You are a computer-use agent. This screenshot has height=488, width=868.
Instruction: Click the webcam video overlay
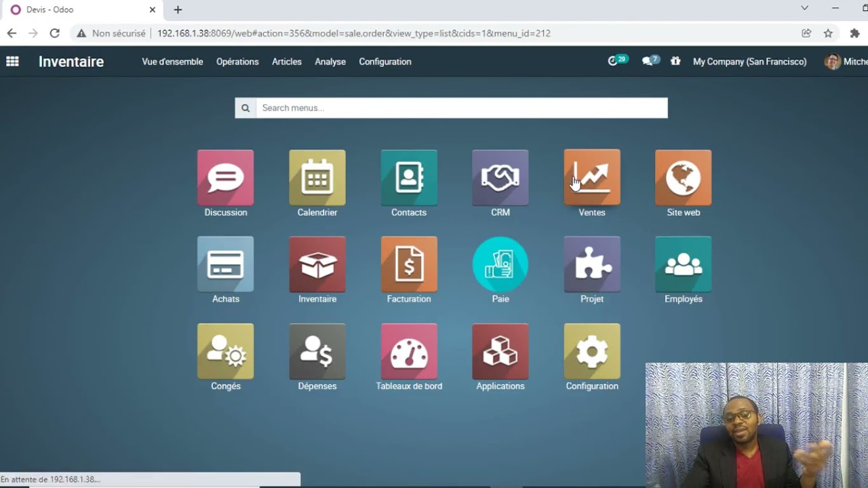(x=757, y=425)
